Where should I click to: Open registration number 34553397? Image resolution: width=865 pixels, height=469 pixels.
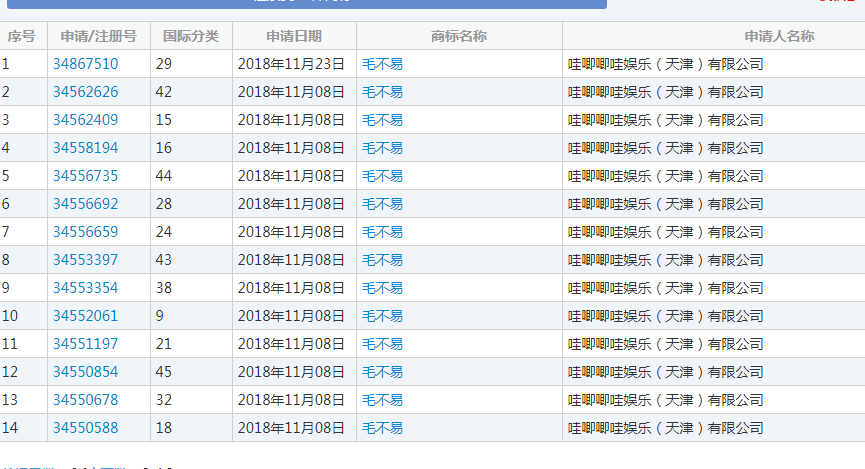point(86,260)
